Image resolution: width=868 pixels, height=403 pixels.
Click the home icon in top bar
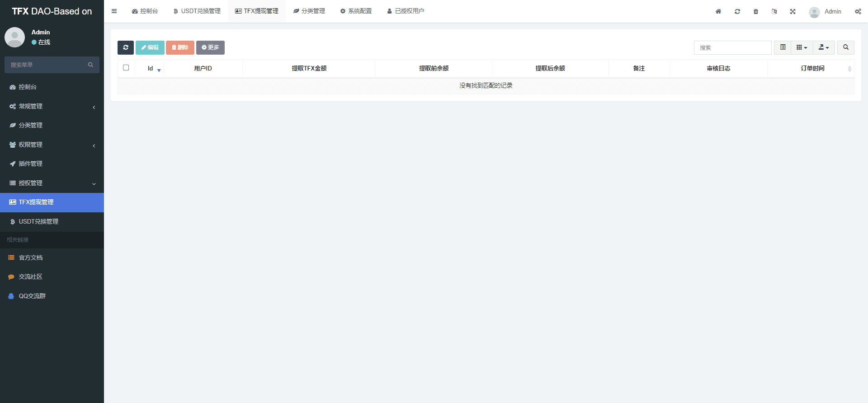point(718,11)
